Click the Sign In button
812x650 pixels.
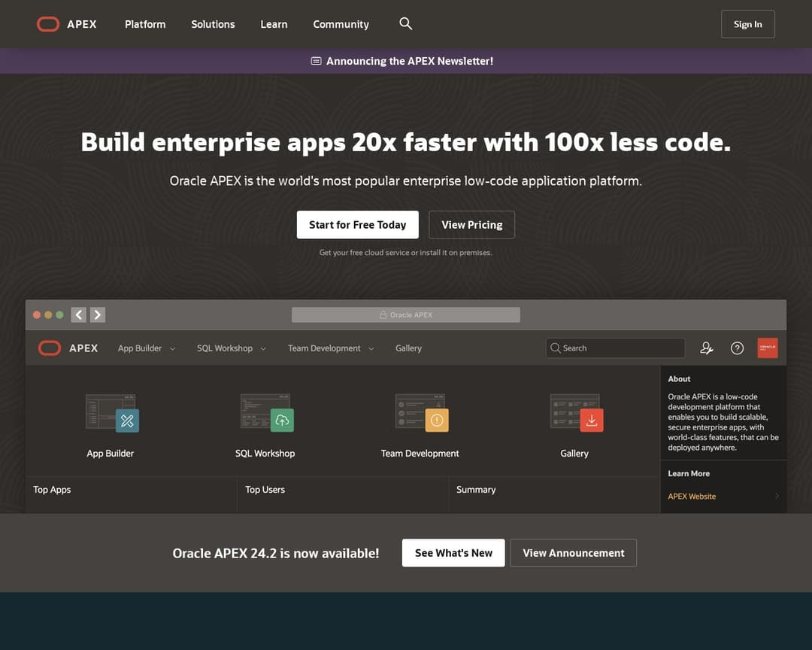click(x=748, y=24)
